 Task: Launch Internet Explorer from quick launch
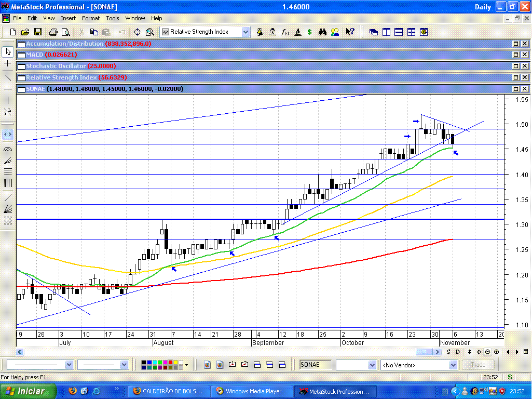97,391
